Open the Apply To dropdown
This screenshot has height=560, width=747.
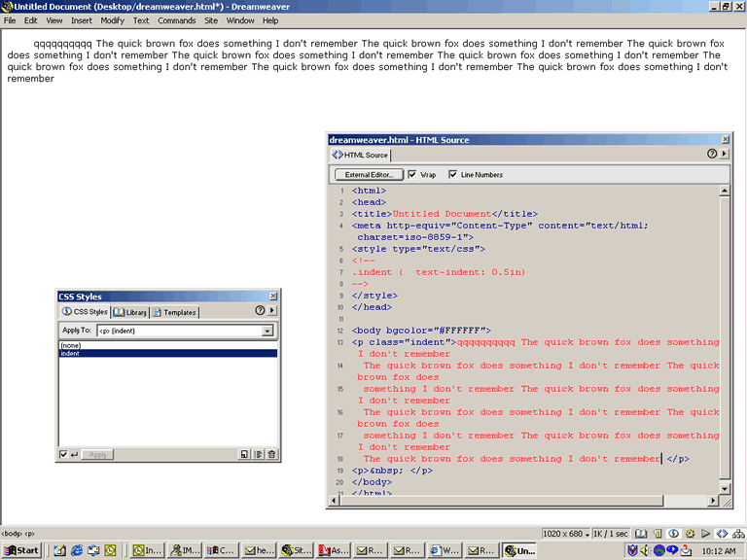pos(267,331)
